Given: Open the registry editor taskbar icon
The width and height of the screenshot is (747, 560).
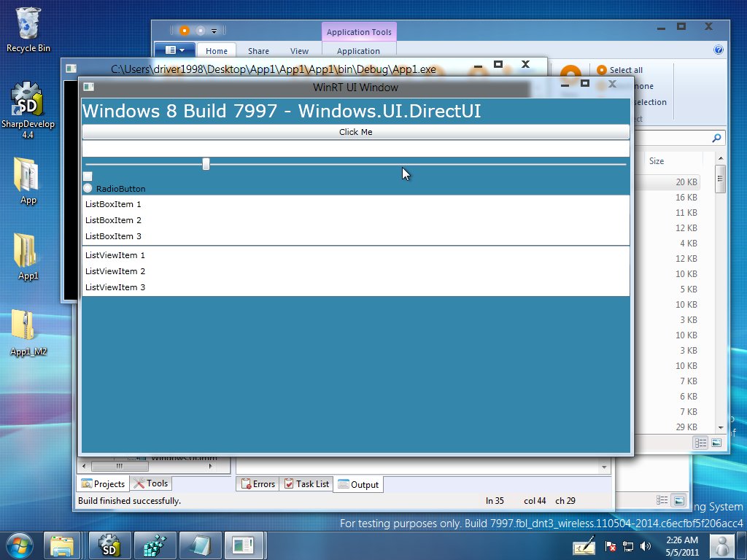Looking at the screenshot, I should point(155,545).
